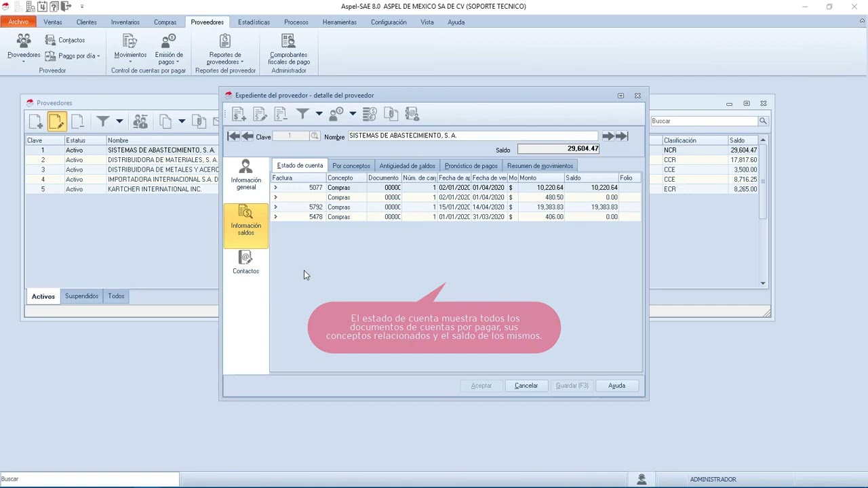Screen dimensions: 868x488
Task: Go to last supplier record arrow
Action: pyautogui.click(x=622, y=136)
